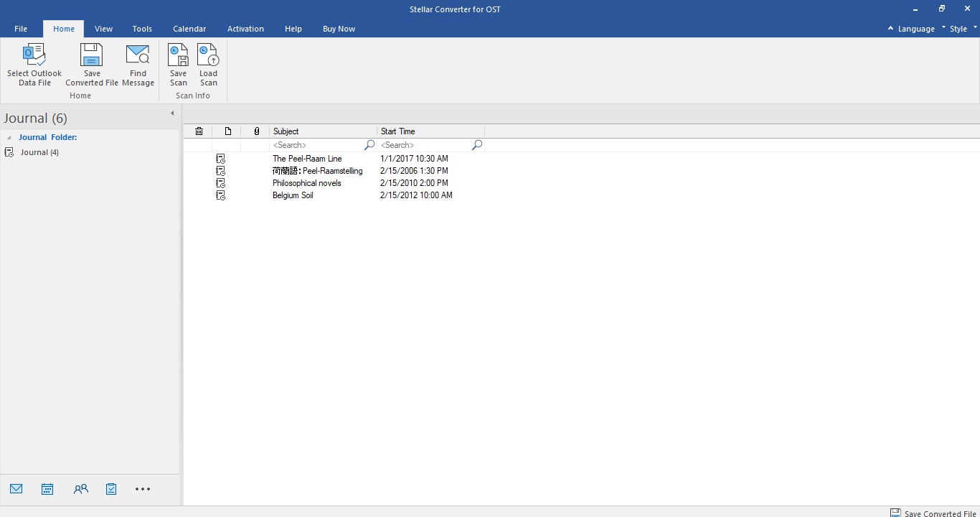The height and width of the screenshot is (517, 980).
Task: Open the Activation tab
Action: pyautogui.click(x=245, y=29)
